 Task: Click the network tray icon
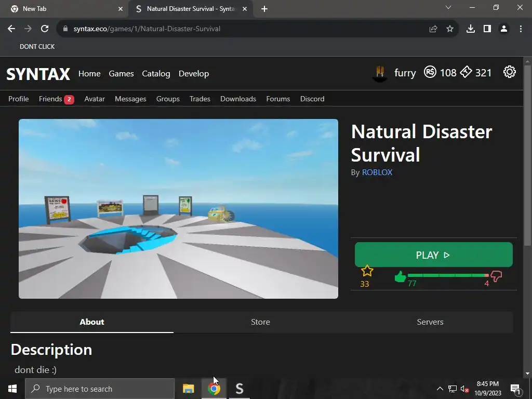(x=453, y=389)
